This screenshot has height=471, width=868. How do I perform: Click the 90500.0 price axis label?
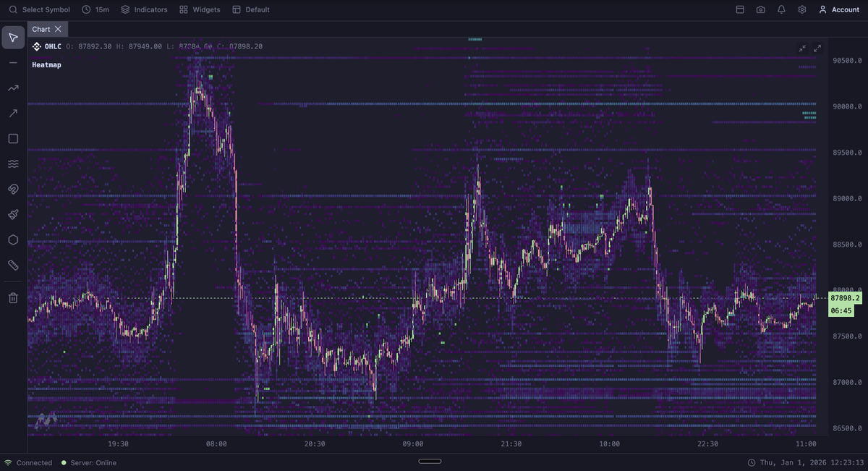846,61
